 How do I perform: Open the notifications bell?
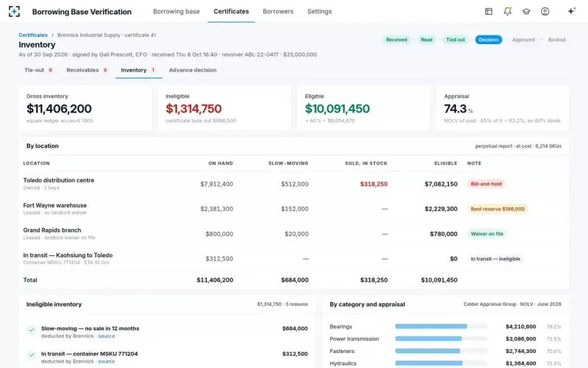coord(507,11)
